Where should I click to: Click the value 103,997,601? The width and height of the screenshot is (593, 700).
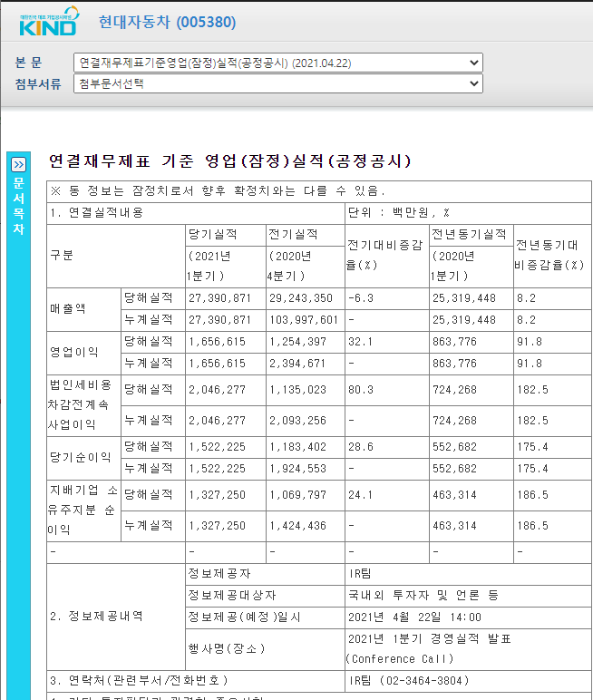(x=304, y=320)
